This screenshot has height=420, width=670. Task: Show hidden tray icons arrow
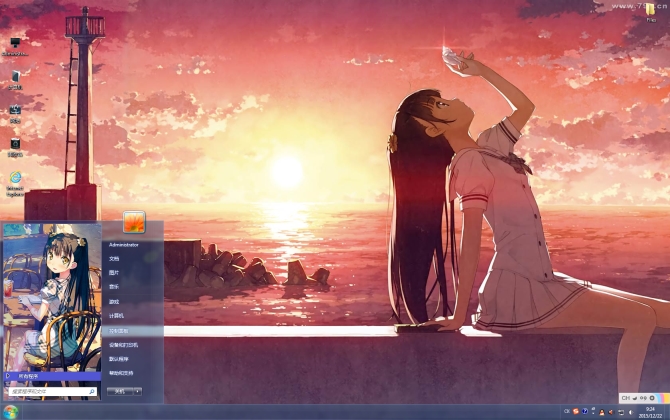[594, 411]
